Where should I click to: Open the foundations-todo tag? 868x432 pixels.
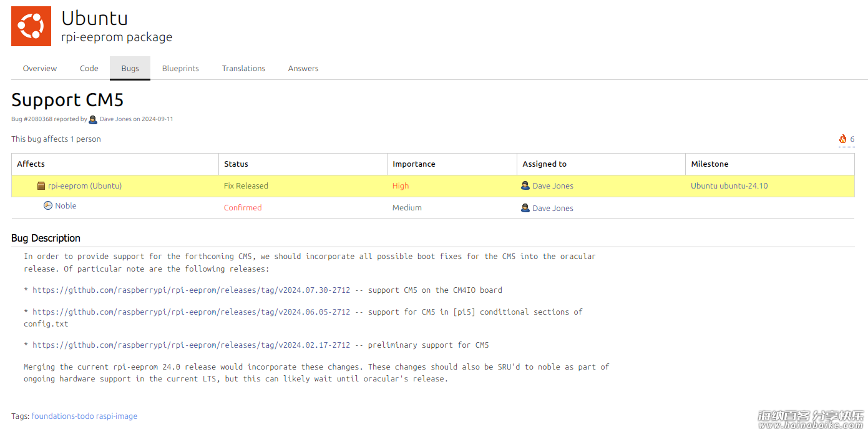point(62,416)
